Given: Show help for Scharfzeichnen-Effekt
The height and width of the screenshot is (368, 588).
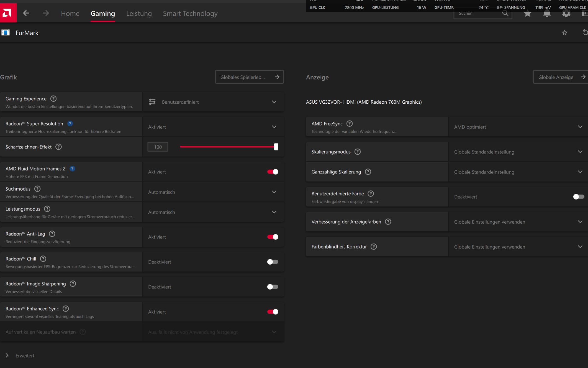Looking at the screenshot, I should pyautogui.click(x=58, y=147).
